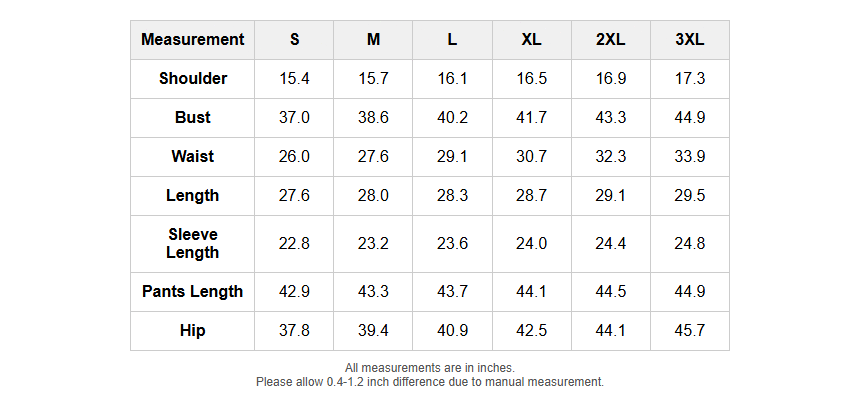Click the Pants Length row label
The width and height of the screenshot is (861, 406).
click(192, 291)
